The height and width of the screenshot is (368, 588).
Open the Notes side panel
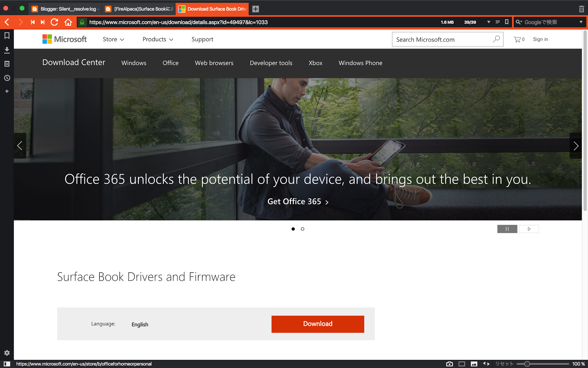7,64
